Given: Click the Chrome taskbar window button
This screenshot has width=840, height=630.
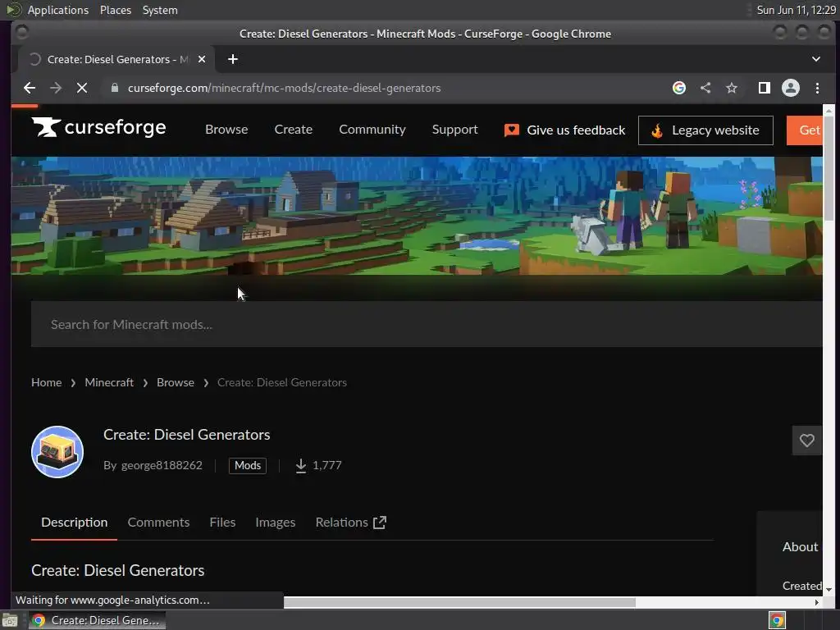Looking at the screenshot, I should (97, 620).
